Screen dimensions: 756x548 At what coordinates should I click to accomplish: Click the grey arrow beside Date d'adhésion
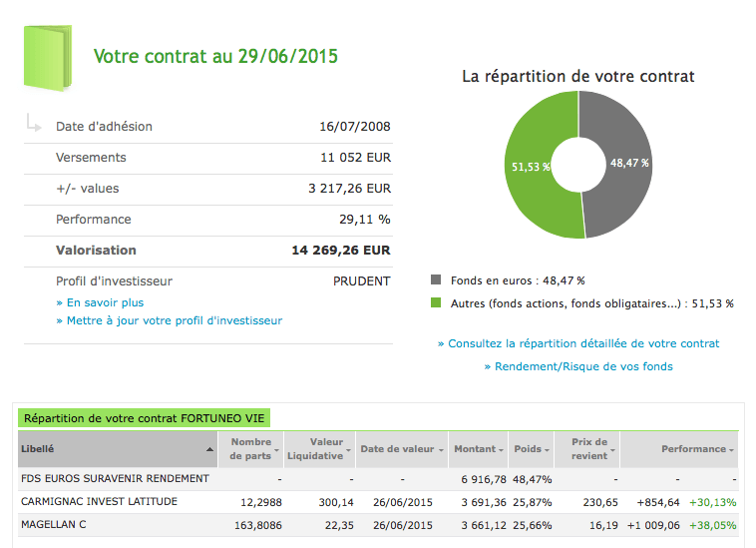coord(34,125)
